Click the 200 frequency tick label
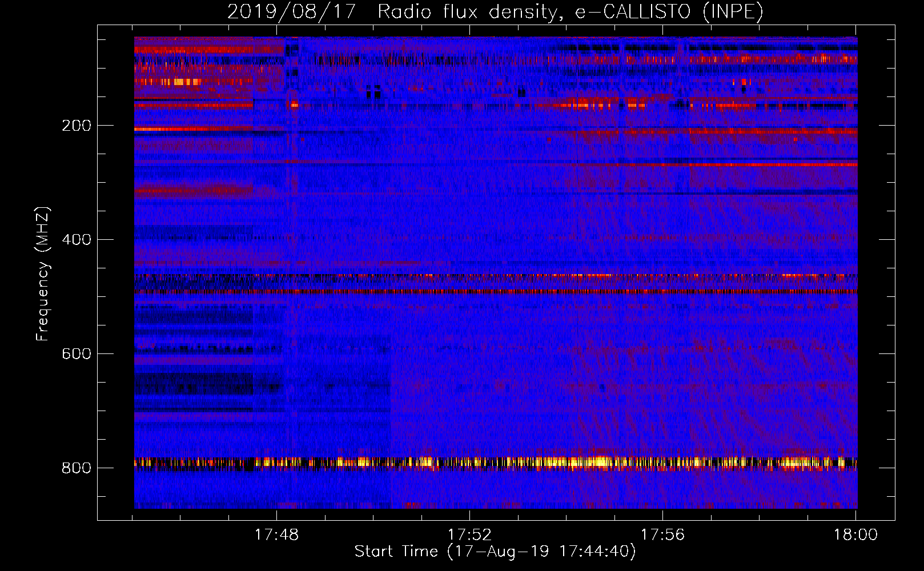The width and height of the screenshot is (924, 571). click(77, 126)
